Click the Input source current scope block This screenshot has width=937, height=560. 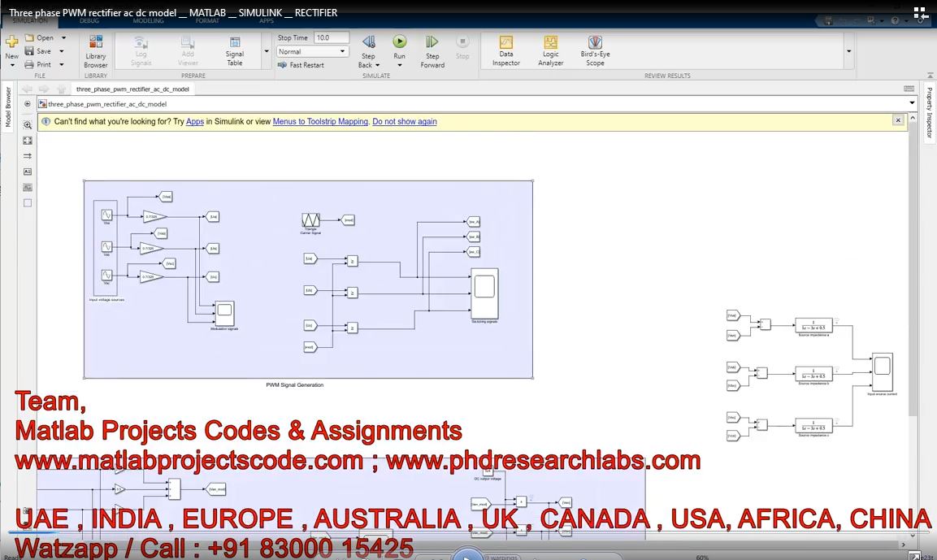(882, 371)
